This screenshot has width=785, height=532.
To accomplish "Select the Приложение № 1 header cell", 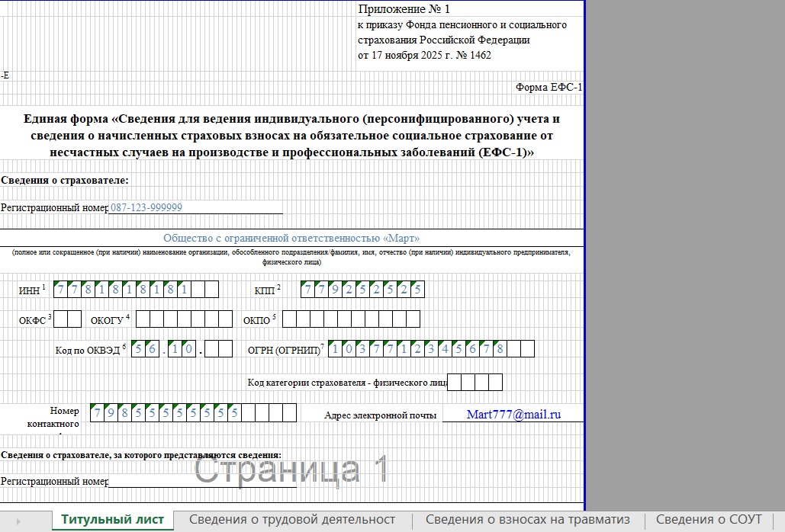I will point(404,10).
